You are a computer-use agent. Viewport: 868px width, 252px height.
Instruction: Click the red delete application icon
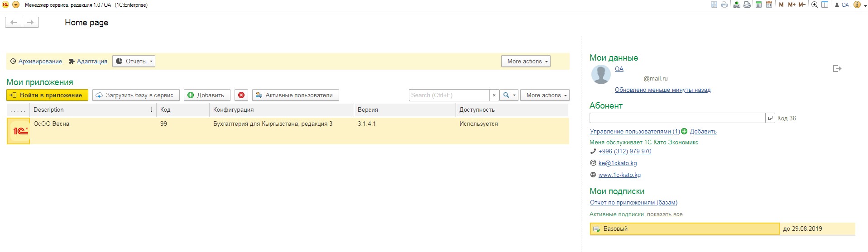click(241, 95)
